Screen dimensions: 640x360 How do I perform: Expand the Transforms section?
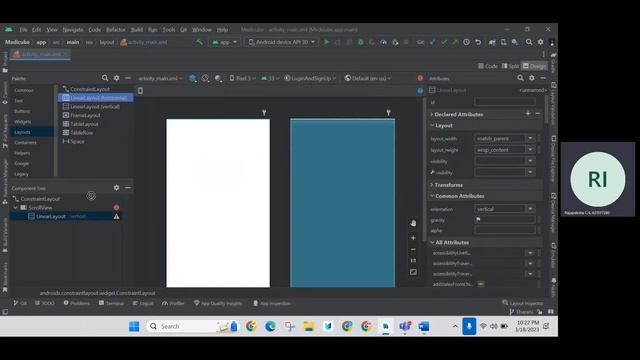click(432, 185)
